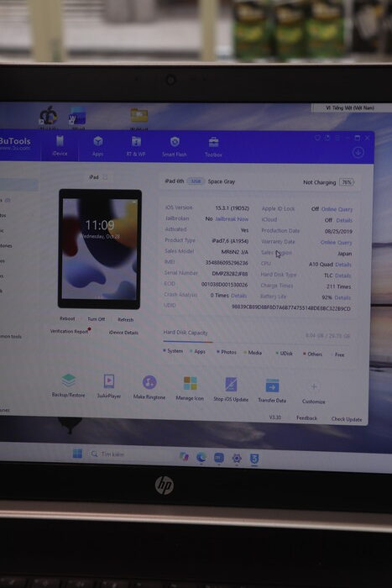
Task: Click the UDID value text
Action: tap(290, 308)
